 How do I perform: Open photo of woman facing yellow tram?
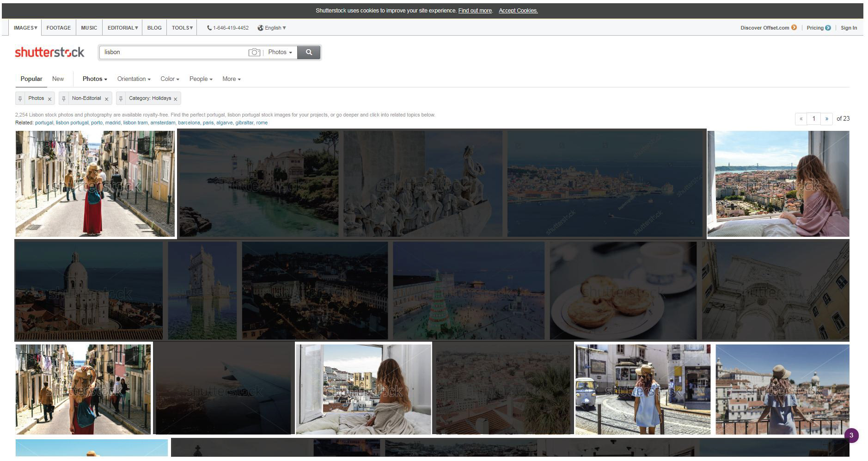point(643,389)
